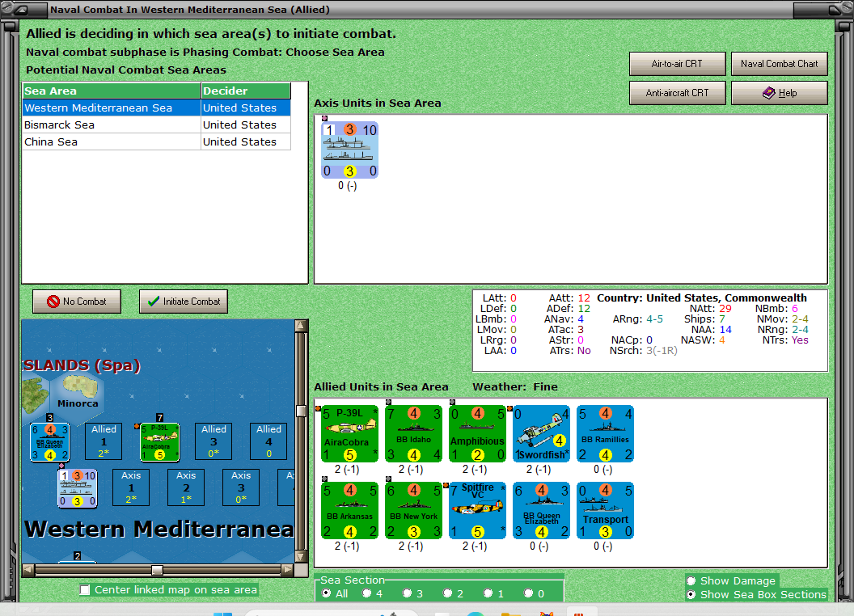Select the Spitfire VC aircraft counter
This screenshot has width=854, height=616.
click(478, 510)
